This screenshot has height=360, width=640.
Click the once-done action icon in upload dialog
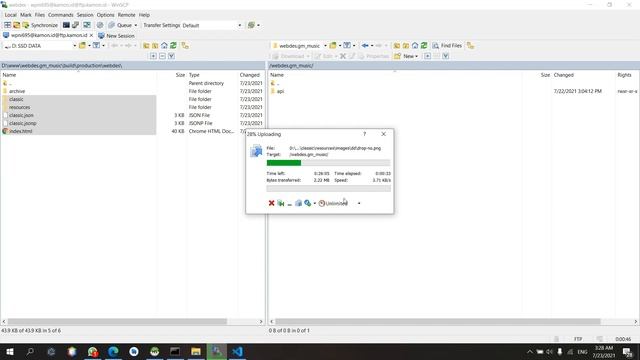coord(308,203)
